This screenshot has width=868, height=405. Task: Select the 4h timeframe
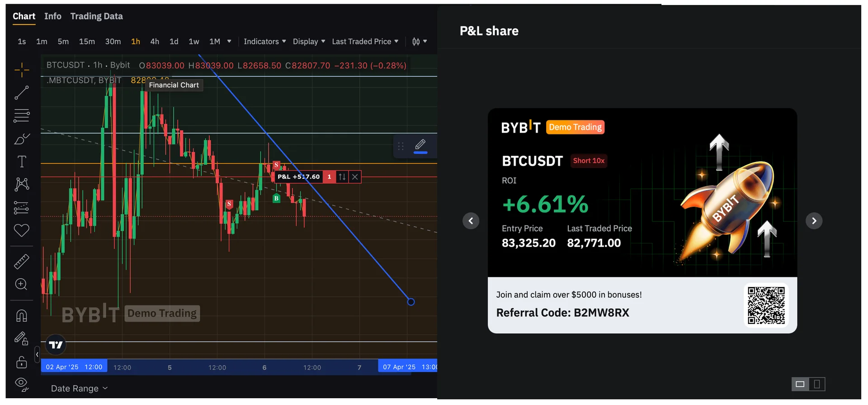(x=155, y=42)
